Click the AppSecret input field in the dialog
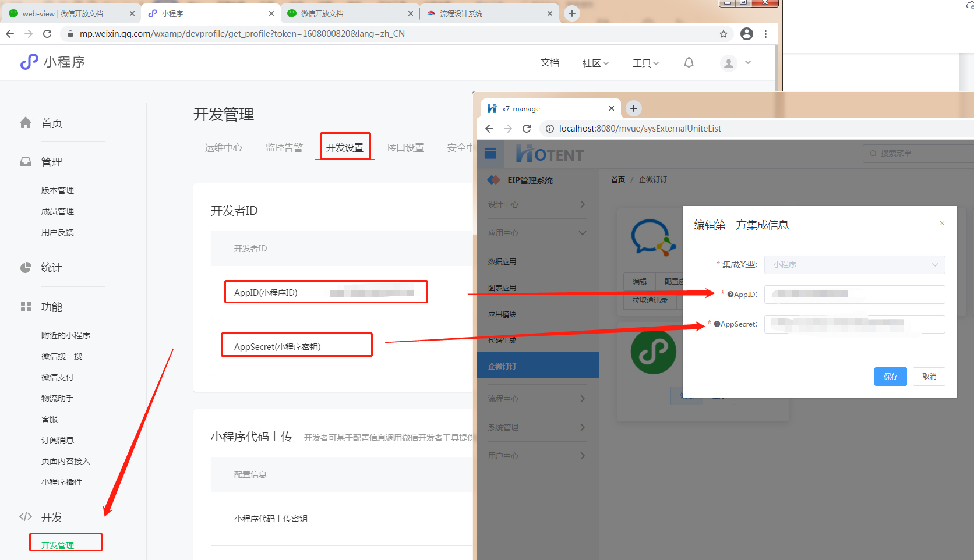The height and width of the screenshot is (560, 974). [x=855, y=324]
